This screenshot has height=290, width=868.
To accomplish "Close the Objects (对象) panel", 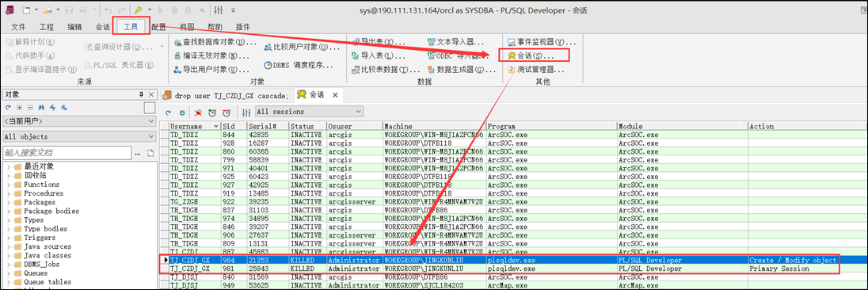I will click(151, 94).
